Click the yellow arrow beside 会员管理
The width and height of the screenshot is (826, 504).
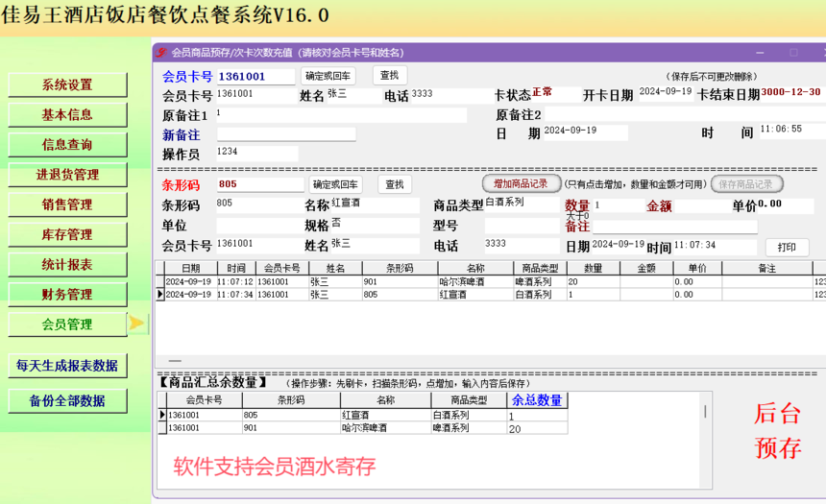pos(136,323)
